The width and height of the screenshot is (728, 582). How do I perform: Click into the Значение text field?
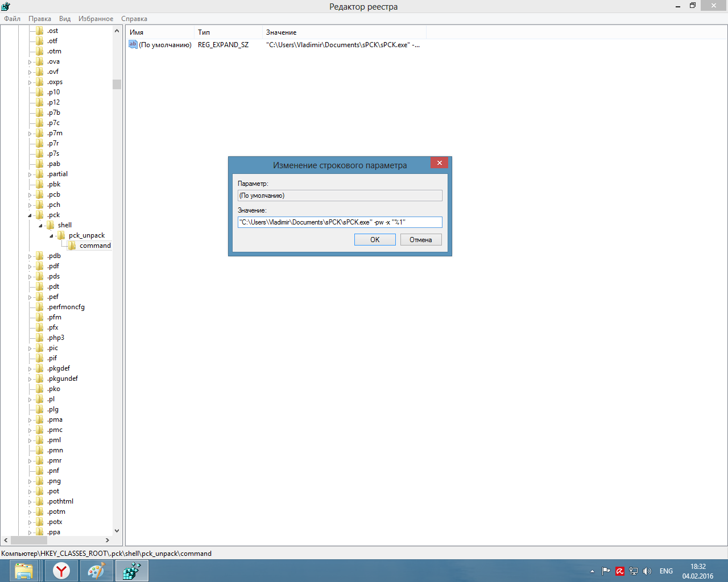click(340, 222)
